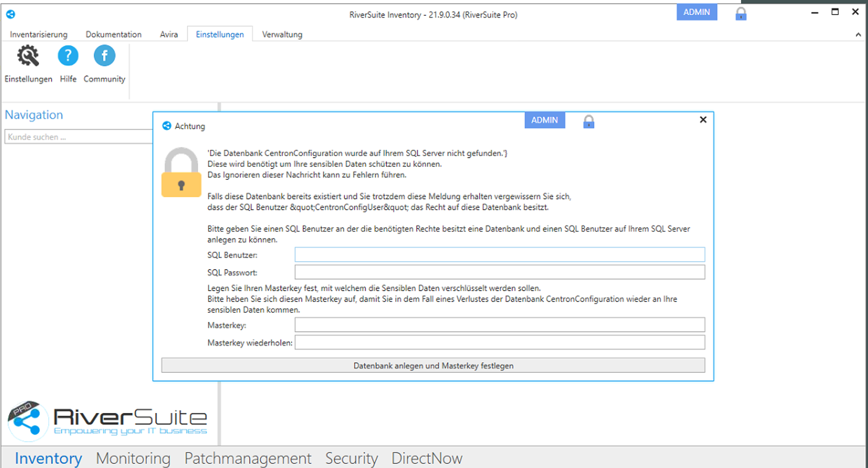Open the Avira tab
Screen dimensions: 868x468
point(169,34)
